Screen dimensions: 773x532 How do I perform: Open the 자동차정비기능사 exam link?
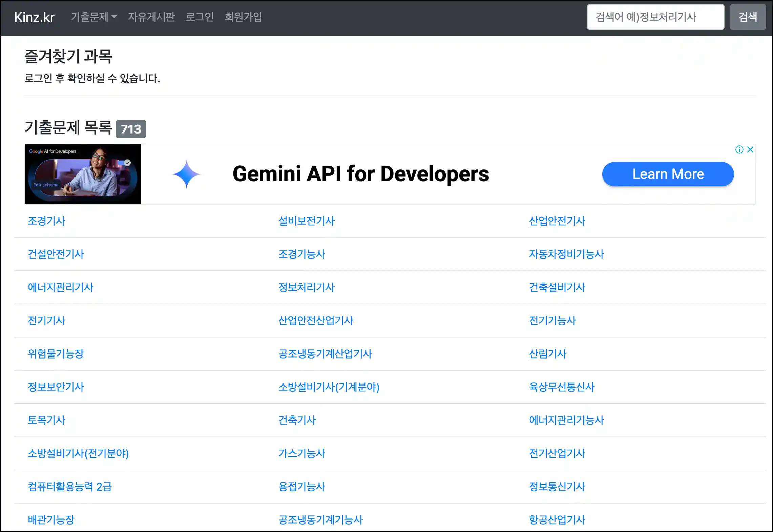pyautogui.click(x=567, y=254)
